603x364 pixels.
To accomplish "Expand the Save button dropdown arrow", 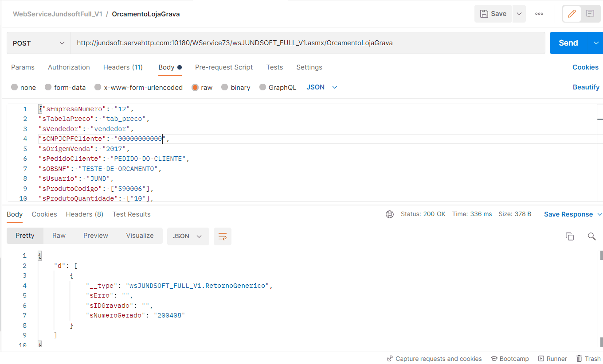I will point(519,14).
